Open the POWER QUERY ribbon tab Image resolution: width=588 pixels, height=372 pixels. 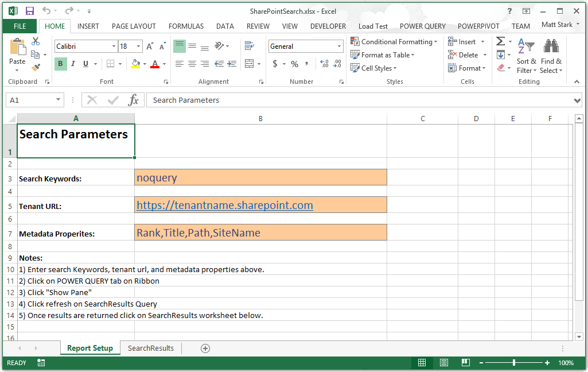click(423, 26)
